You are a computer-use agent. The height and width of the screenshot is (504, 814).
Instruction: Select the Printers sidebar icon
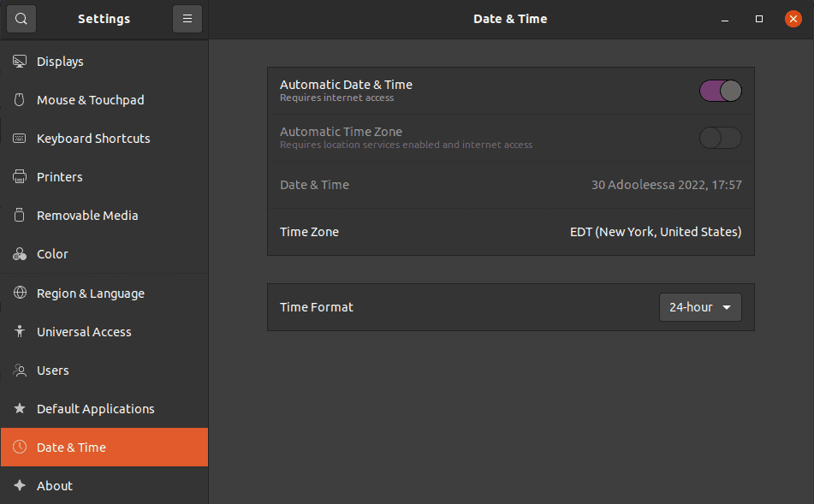coord(19,176)
